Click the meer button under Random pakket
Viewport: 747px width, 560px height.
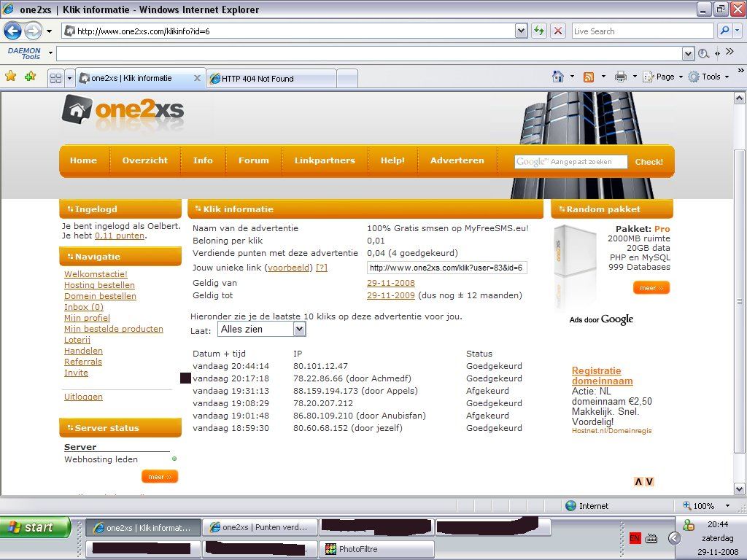pos(651,287)
